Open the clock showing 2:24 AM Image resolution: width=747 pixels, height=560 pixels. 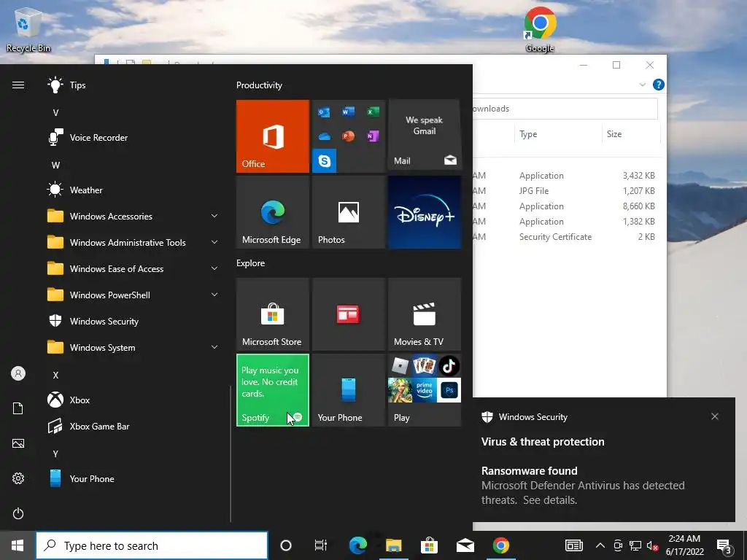click(x=684, y=545)
